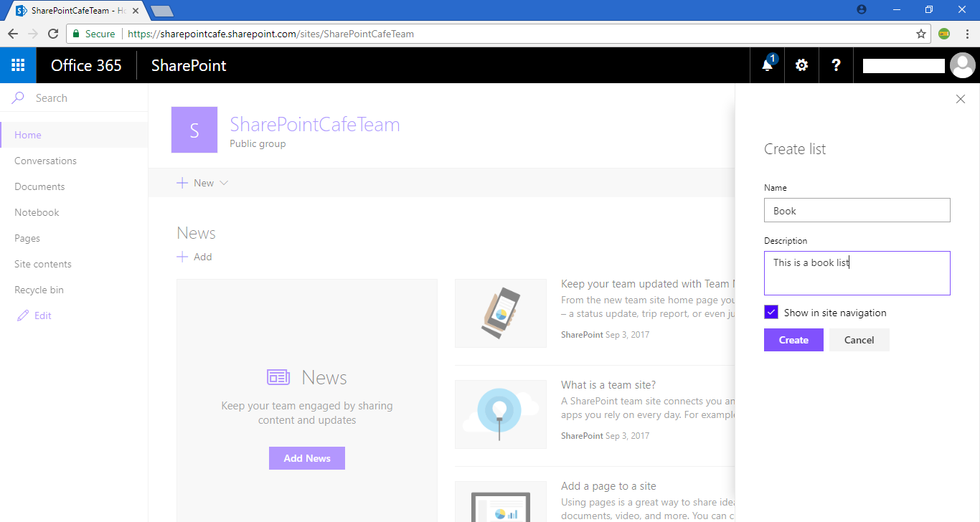Open the SharePoint header link
Image resolution: width=980 pixels, height=522 pixels.
point(189,65)
